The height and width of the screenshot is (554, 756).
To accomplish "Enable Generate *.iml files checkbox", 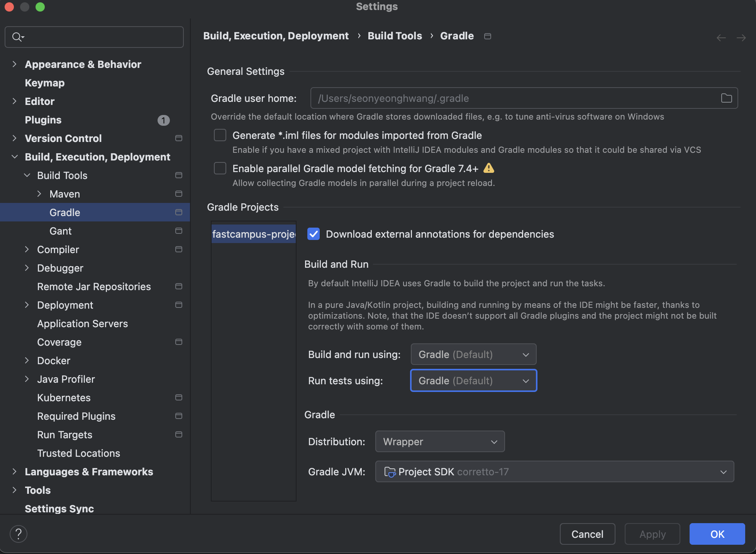I will [220, 135].
